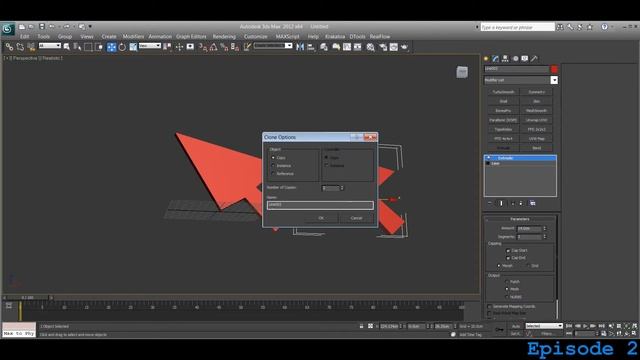Select Controller Instance radio button
Viewport: 640px width, 360px height.
[x=327, y=166]
